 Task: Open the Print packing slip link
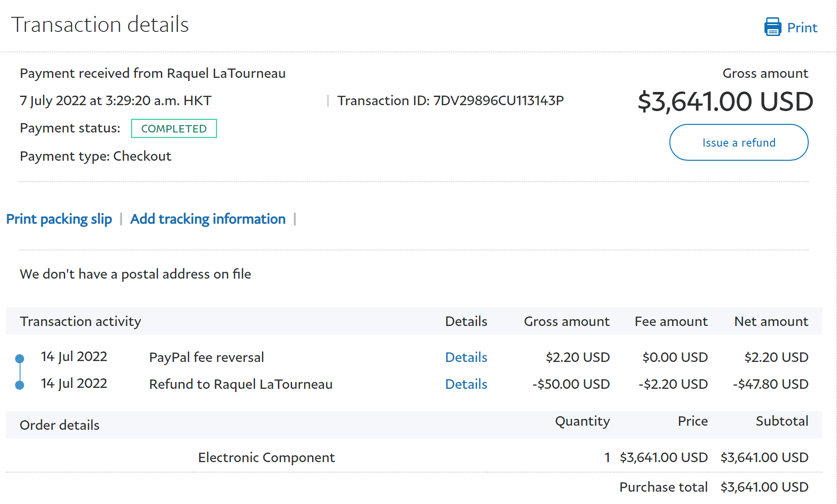(59, 219)
